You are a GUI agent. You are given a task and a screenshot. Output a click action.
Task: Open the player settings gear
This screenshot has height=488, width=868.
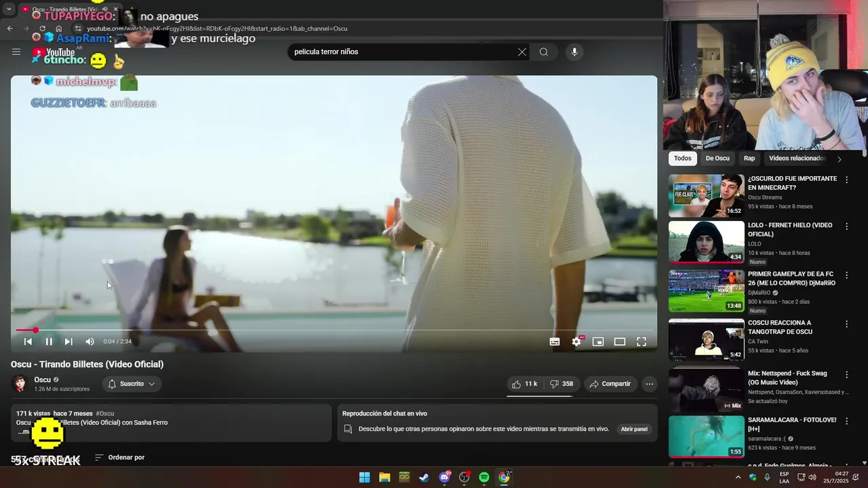576,342
